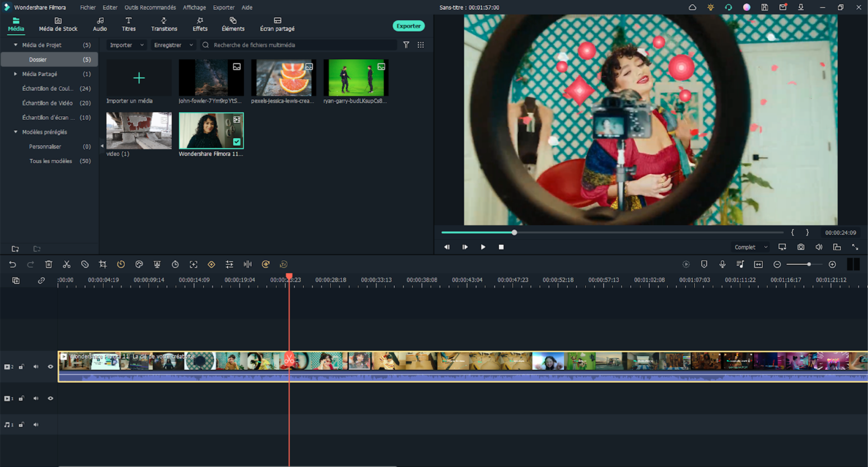Open the Effets panel
868x467 pixels.
(200, 24)
